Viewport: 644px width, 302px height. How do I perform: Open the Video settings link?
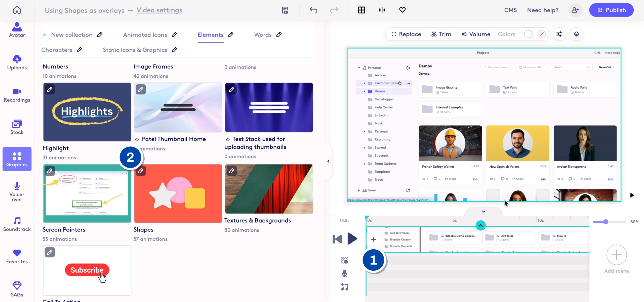click(159, 10)
